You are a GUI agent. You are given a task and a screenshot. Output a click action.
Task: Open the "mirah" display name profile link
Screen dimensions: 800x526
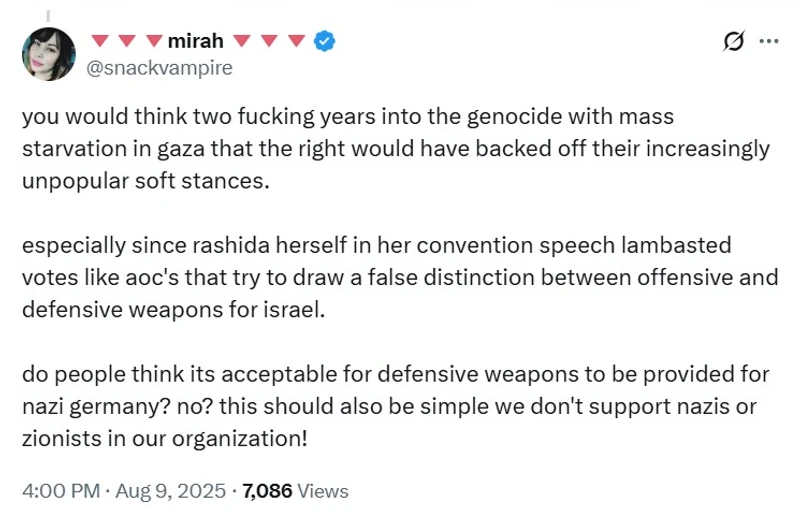[x=197, y=41]
